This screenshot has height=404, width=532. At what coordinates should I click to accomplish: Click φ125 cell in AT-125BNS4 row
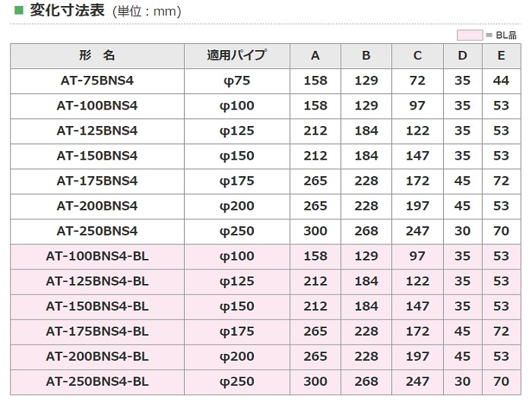click(x=237, y=131)
